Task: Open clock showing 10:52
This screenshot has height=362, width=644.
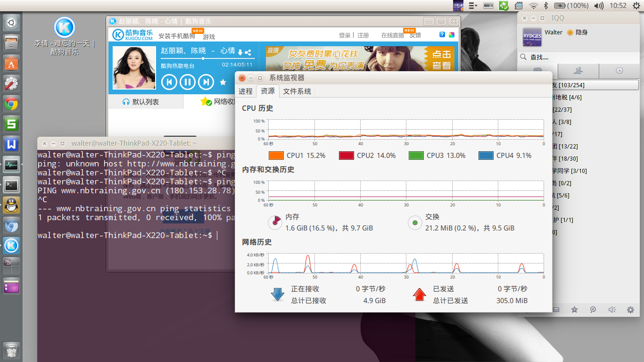Action: [x=618, y=6]
